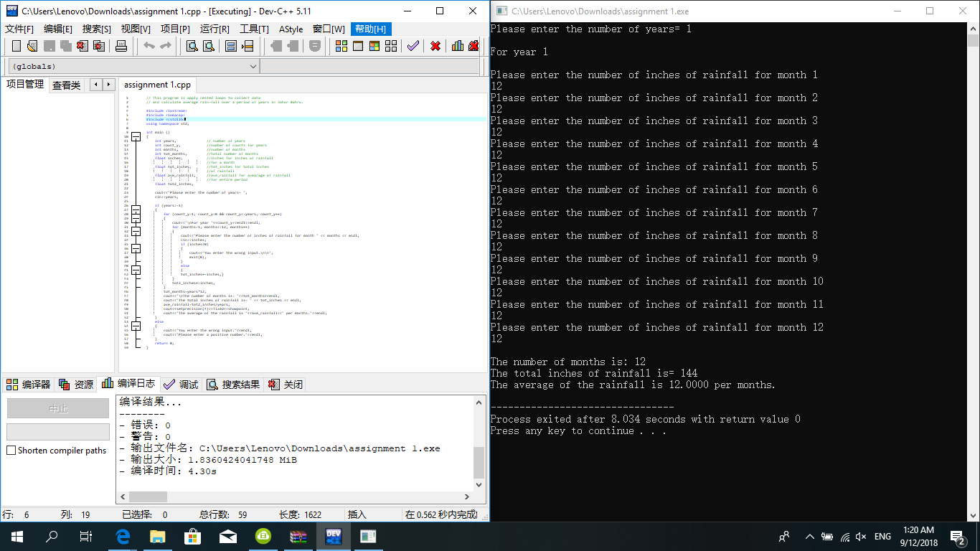This screenshot has width=980, height=551.
Task: Enable Shorten compiler paths
Action: tap(11, 451)
